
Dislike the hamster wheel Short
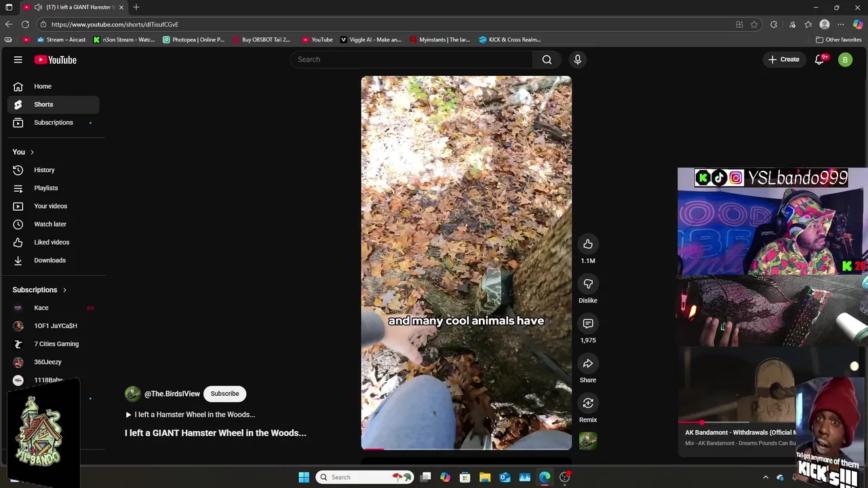[x=588, y=284]
